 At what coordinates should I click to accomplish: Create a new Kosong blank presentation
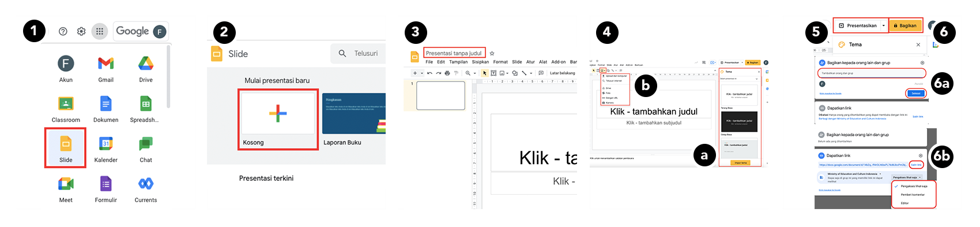[x=278, y=120]
